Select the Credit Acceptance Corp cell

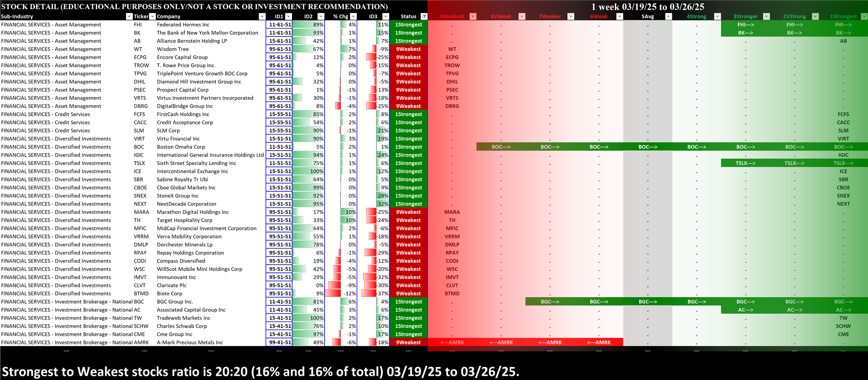pyautogui.click(x=210, y=122)
